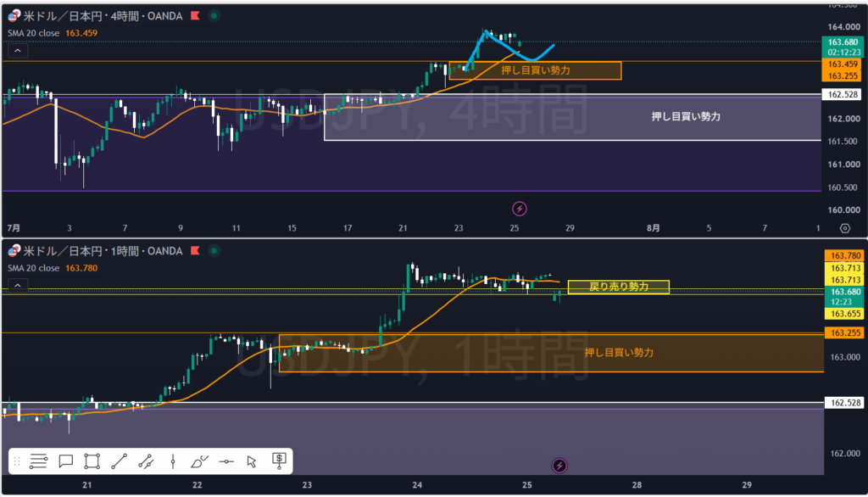Select the orange 押し目買い勢力 box on 4-hour chart
This screenshot has width=868, height=497.
point(536,70)
